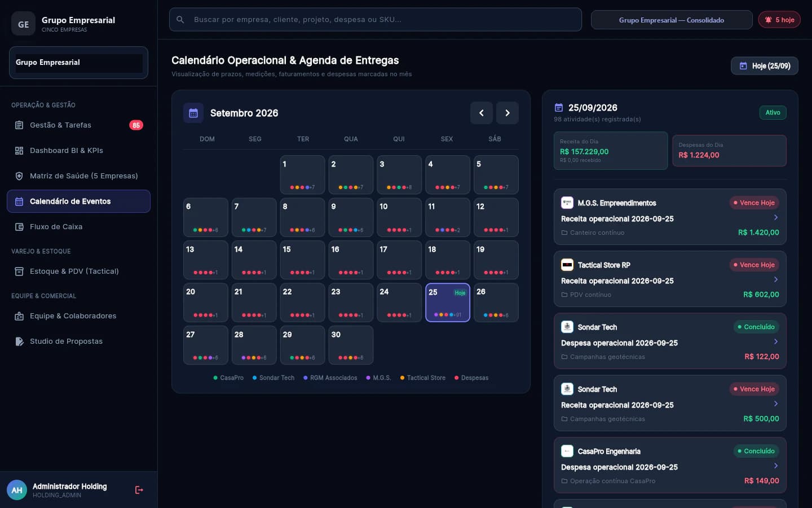Click the Equipe & Colaboradores badge icon
The height and width of the screenshot is (508, 812).
19,316
